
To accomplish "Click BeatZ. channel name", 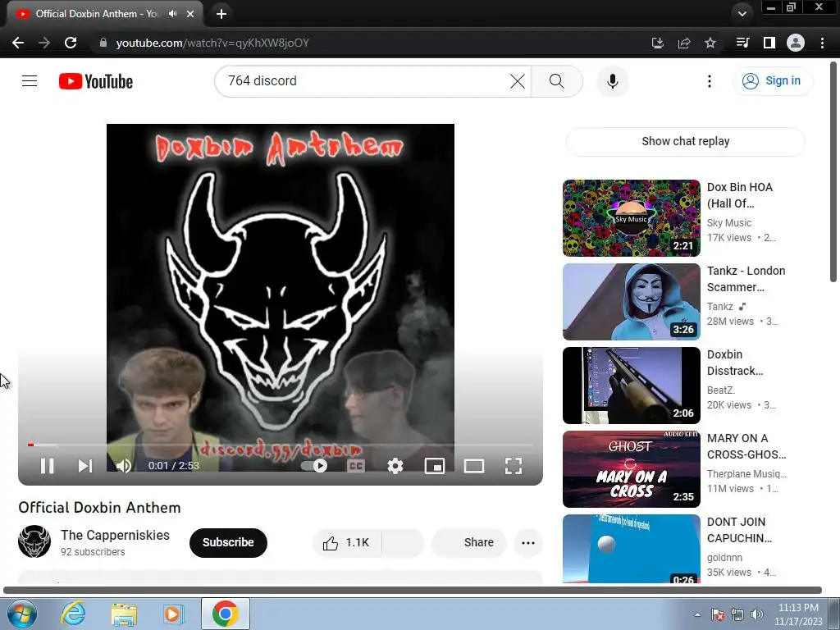I will 721,390.
